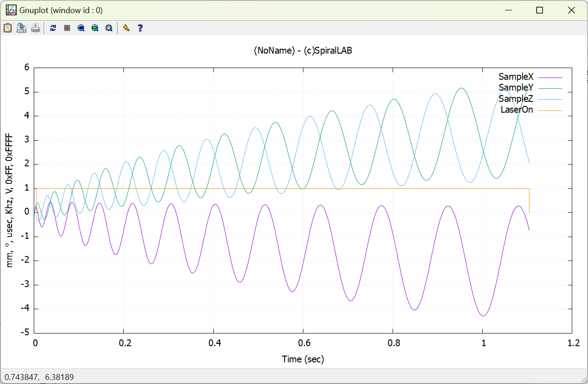The width and height of the screenshot is (588, 384).
Task: Autoscale the plot axes
Action: pyautogui.click(x=109, y=28)
